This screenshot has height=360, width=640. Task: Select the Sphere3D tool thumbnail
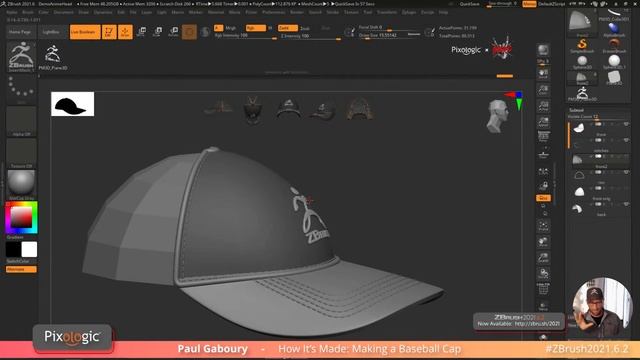(x=582, y=62)
